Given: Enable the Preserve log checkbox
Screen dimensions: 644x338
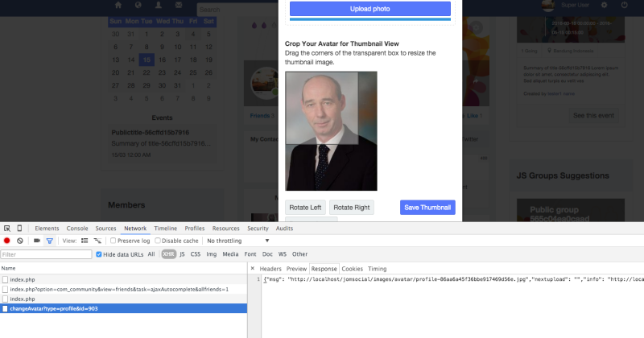Looking at the screenshot, I should 114,241.
